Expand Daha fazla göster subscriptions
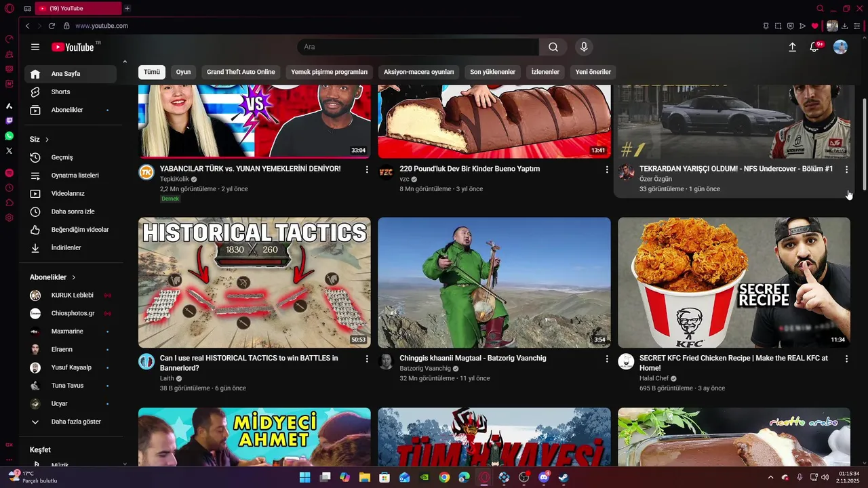The width and height of the screenshot is (868, 488). click(71, 422)
